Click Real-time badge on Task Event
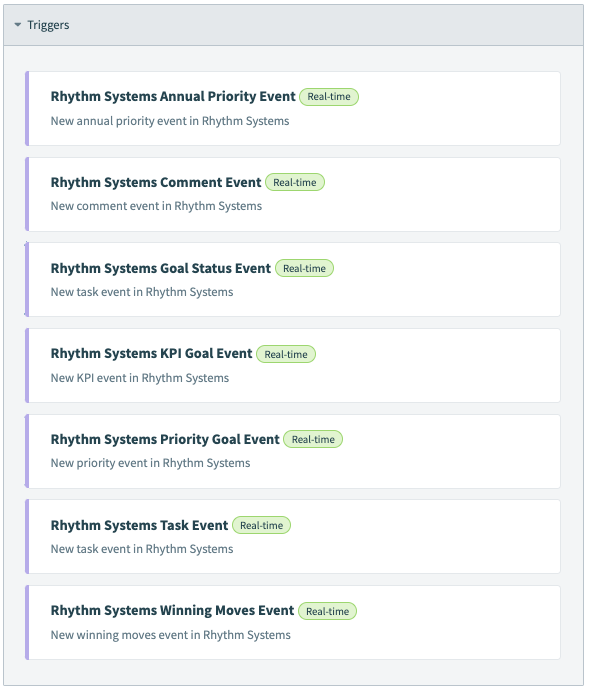 click(x=261, y=525)
